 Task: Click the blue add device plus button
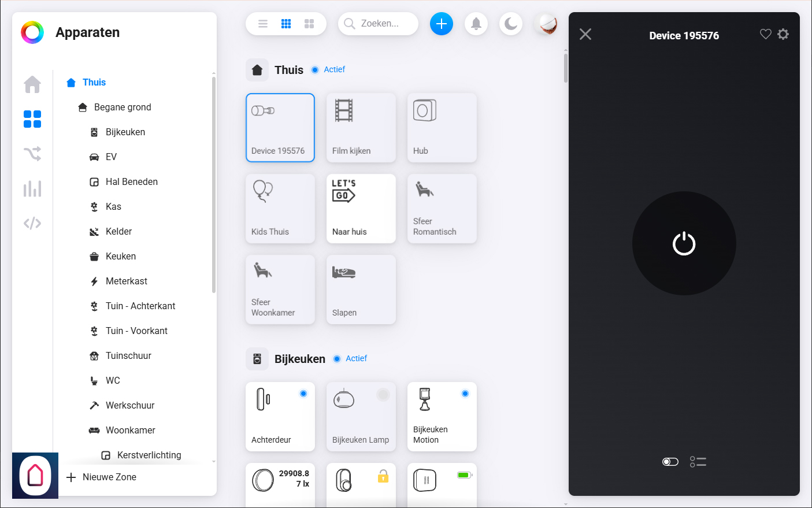tap(441, 24)
